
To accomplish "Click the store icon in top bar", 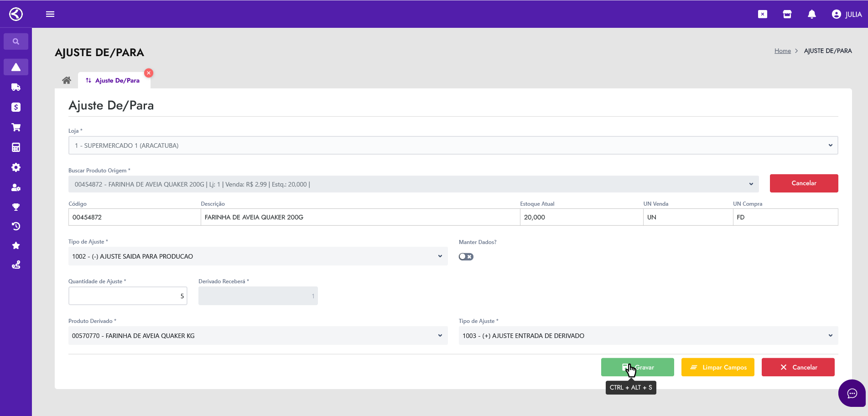I will pos(787,14).
